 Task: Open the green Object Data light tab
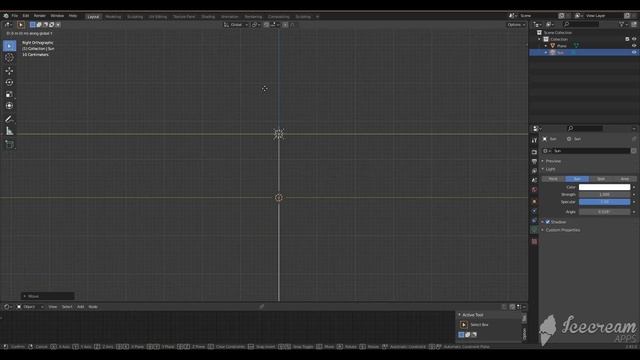(x=534, y=230)
